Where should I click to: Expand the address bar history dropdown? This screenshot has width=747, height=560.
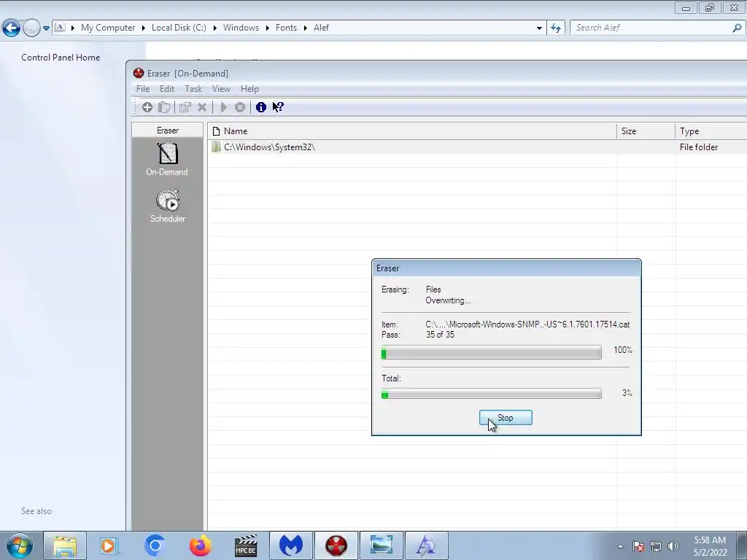tap(539, 28)
